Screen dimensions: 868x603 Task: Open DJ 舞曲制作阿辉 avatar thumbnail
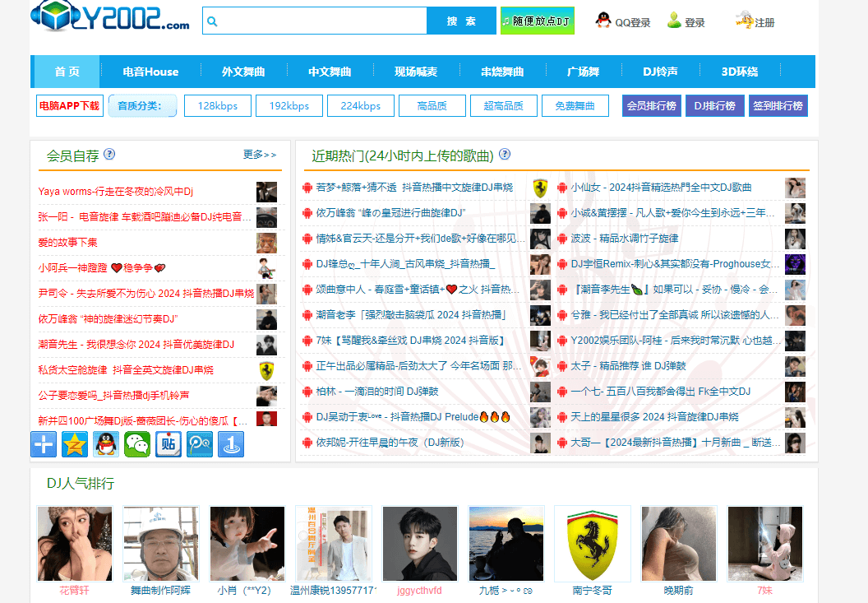[x=160, y=544]
